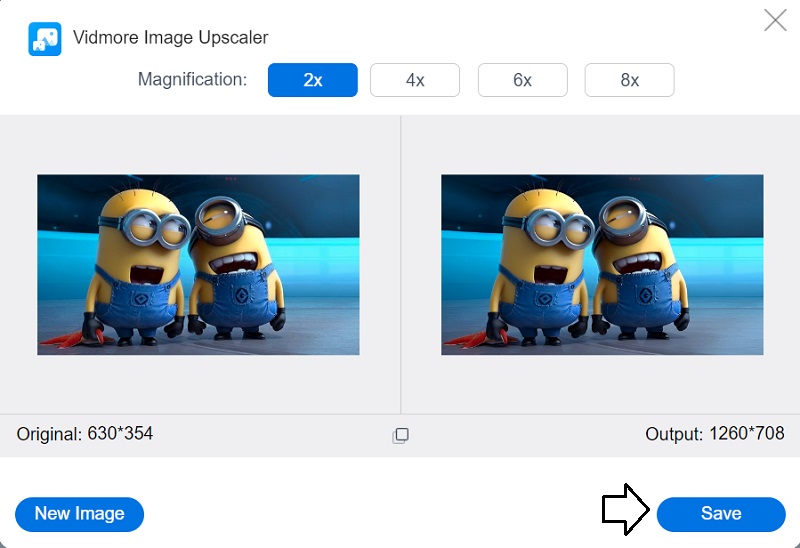
Task: Select 2x magnification
Action: (312, 80)
